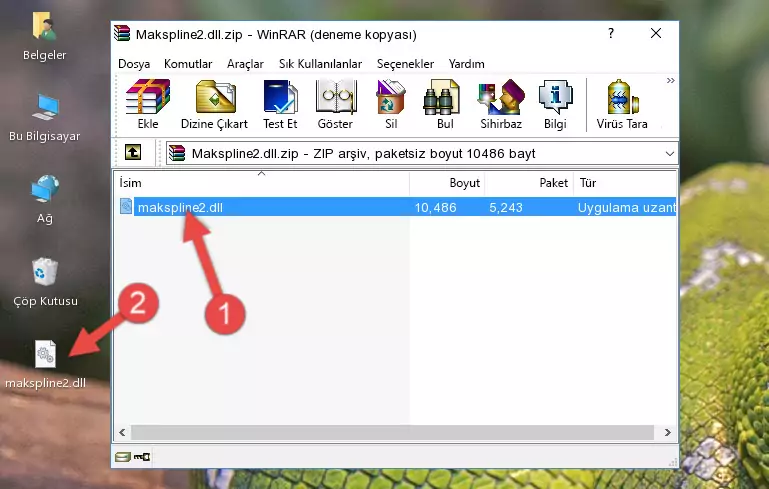Select the Çöp Kutusu recycle bin

(x=45, y=282)
